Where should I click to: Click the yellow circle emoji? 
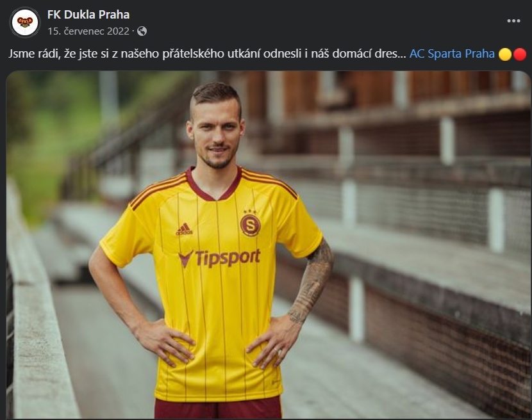click(505, 54)
